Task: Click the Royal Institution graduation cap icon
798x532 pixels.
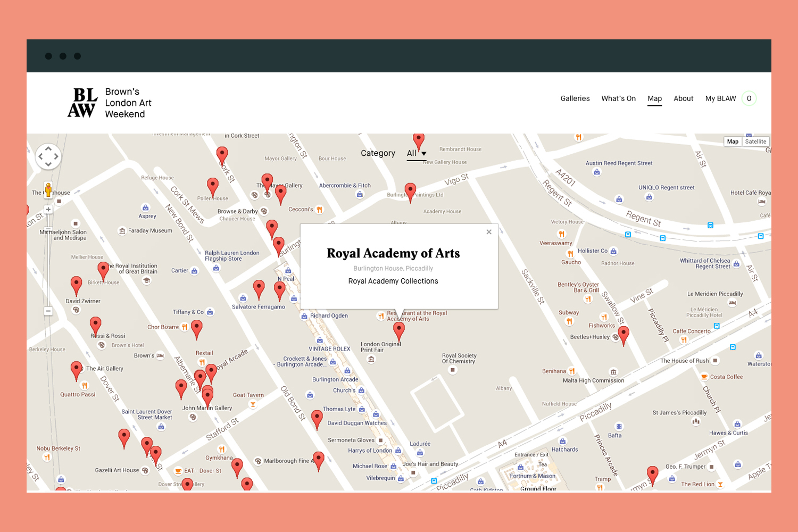Action: pos(146,280)
